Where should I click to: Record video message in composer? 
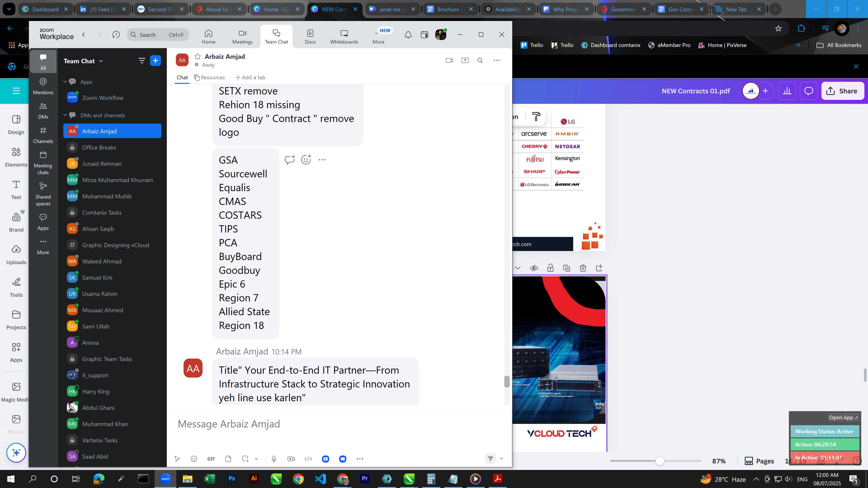291,459
